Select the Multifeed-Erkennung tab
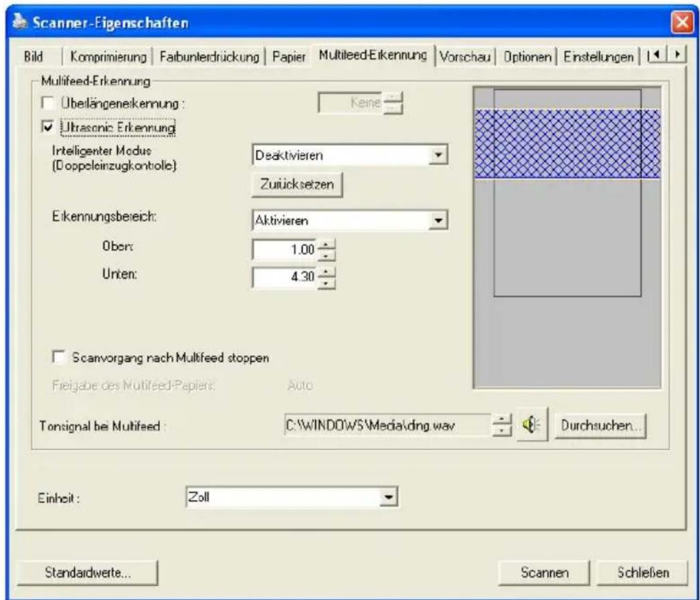The image size is (700, 600). [373, 56]
